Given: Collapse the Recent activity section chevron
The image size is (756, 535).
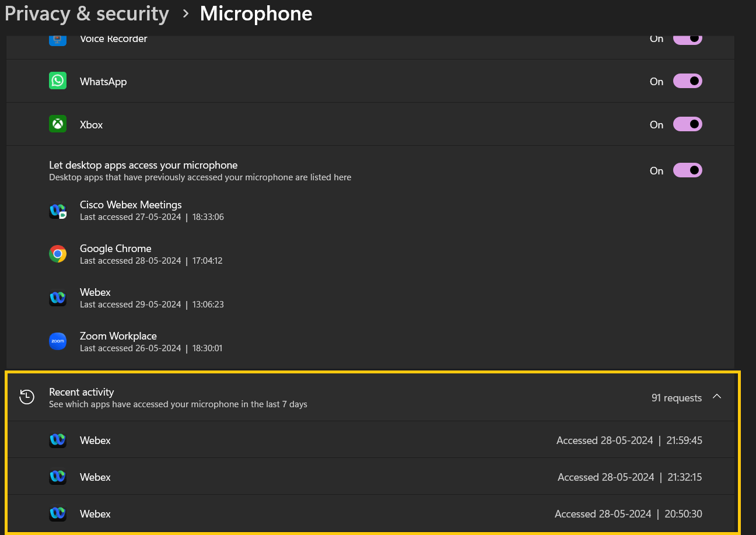Looking at the screenshot, I should [x=717, y=397].
